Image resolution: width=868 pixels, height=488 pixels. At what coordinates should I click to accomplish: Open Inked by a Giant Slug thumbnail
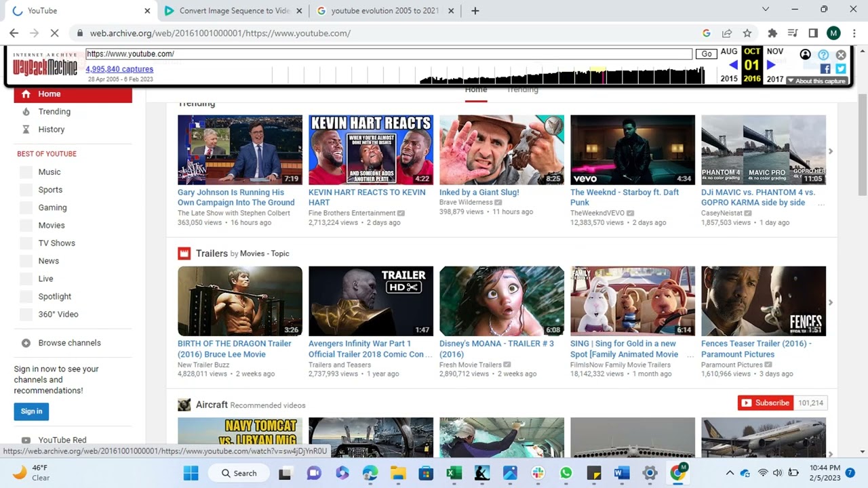(502, 150)
